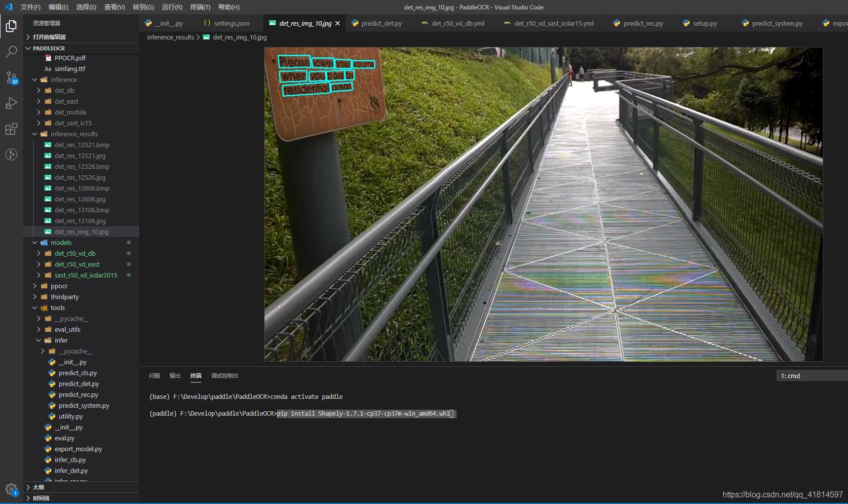This screenshot has width=848, height=504.
Task: Collapse the tools folder
Action: (x=35, y=308)
